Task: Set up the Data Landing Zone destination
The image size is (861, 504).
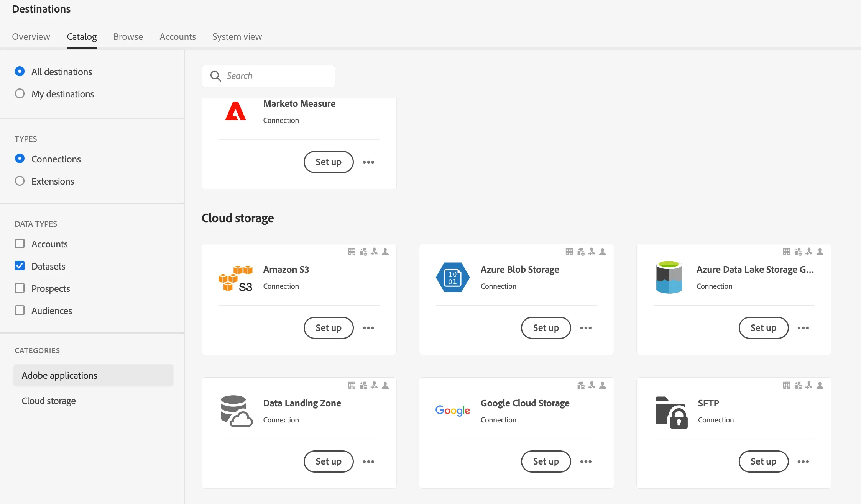Action: tap(329, 461)
